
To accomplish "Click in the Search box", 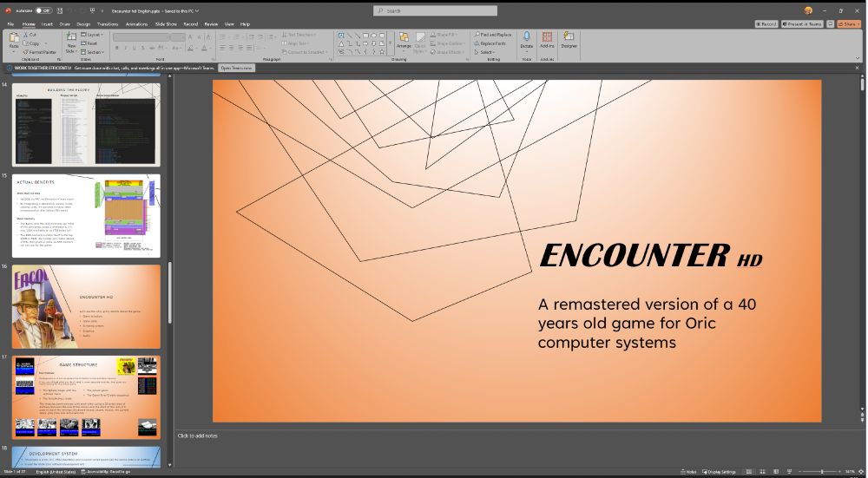I will 435,10.
